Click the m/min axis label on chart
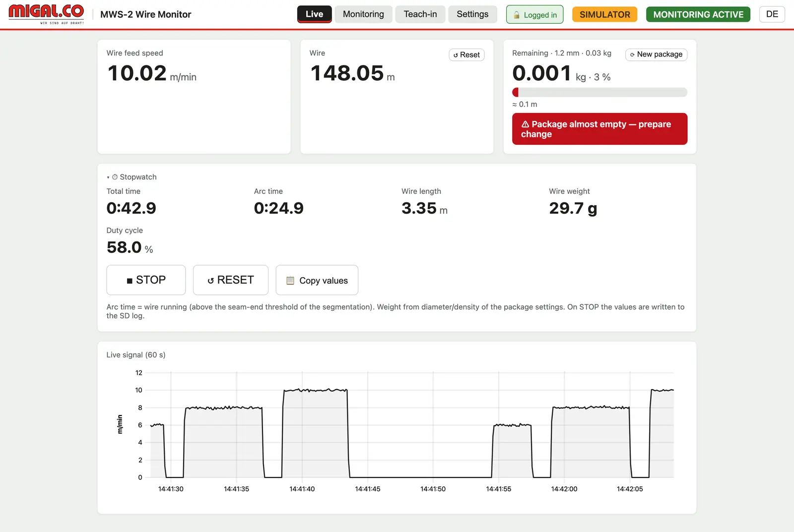 point(120,424)
